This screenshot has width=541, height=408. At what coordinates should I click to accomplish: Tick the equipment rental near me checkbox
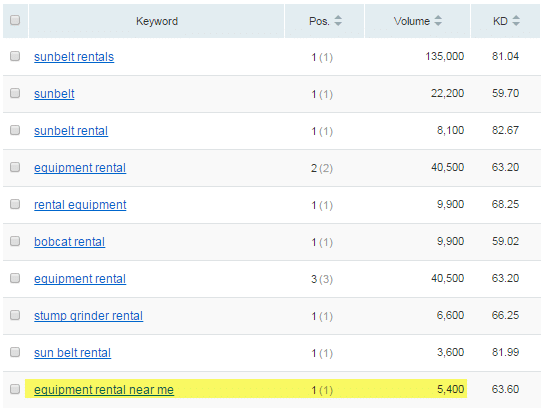tap(15, 389)
